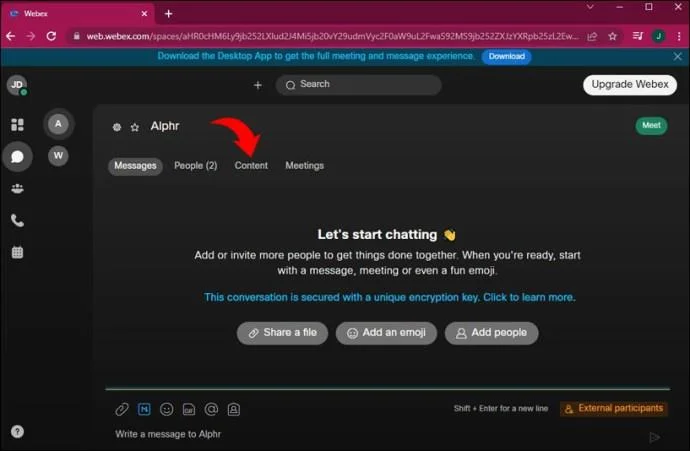Click the plus icon beside Search
Viewport: 690px width, 451px height.
tap(258, 85)
